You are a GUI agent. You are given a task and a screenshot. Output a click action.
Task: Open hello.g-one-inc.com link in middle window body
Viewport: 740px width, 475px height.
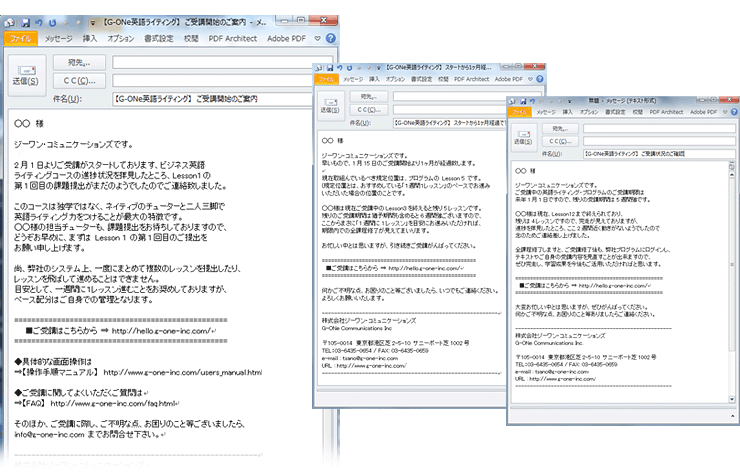click(425, 268)
